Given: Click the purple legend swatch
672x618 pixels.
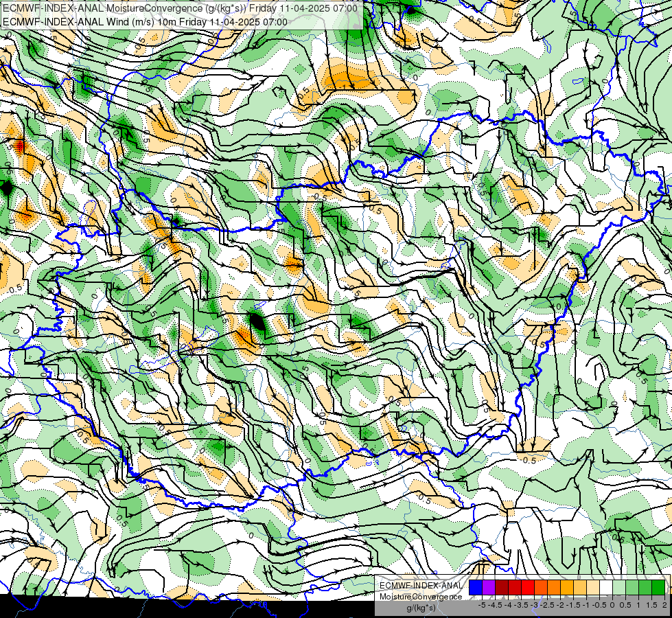Looking at the screenshot, I should point(489,588).
